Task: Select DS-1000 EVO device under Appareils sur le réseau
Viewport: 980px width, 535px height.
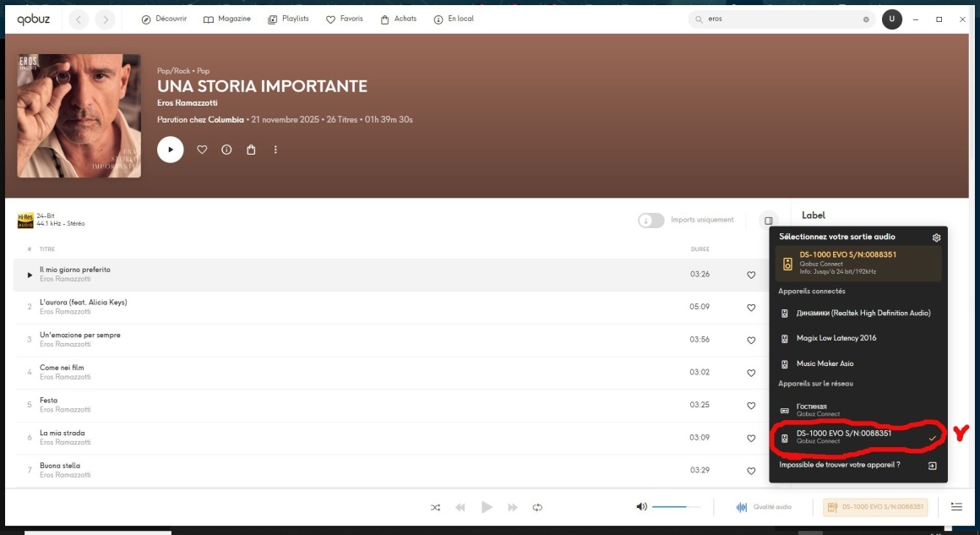Action: tap(858, 437)
